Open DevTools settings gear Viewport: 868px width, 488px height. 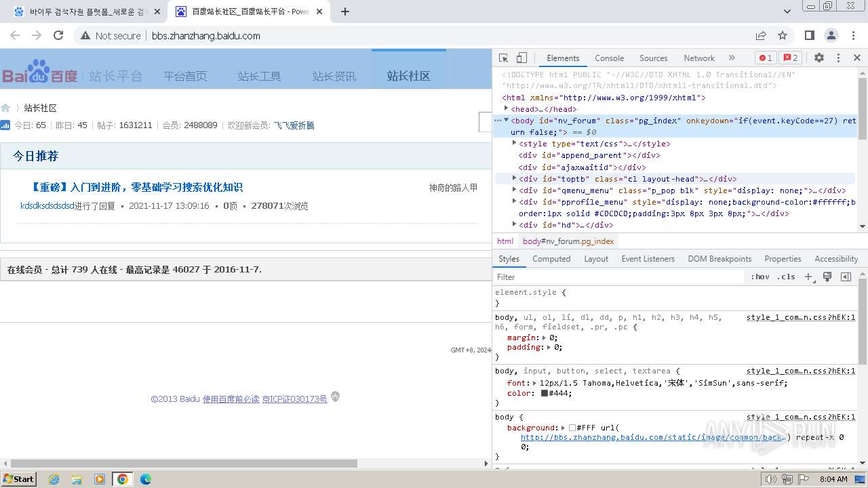(819, 58)
